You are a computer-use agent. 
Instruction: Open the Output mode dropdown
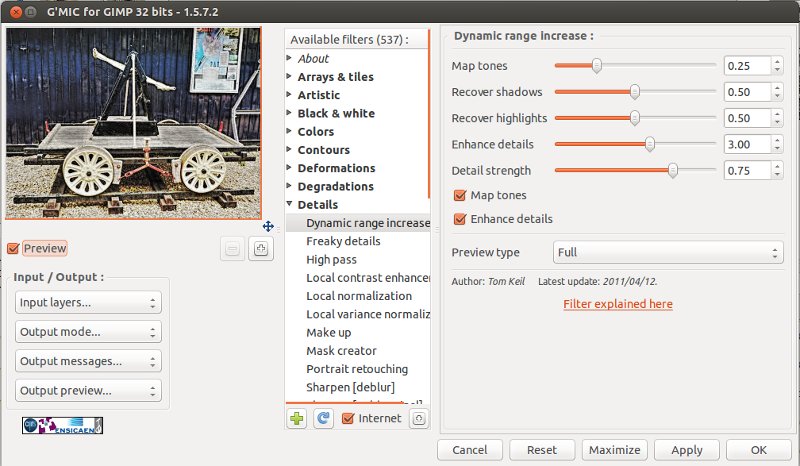coord(88,332)
